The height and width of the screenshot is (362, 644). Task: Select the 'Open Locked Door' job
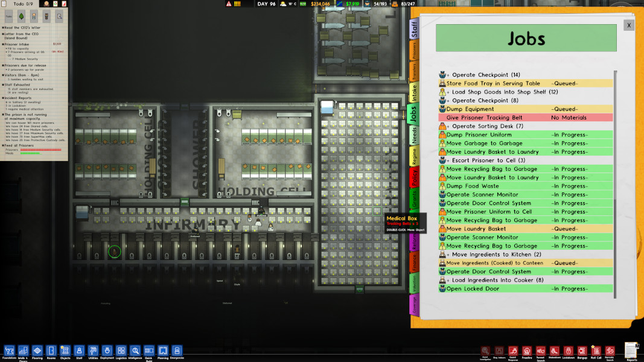(526, 288)
